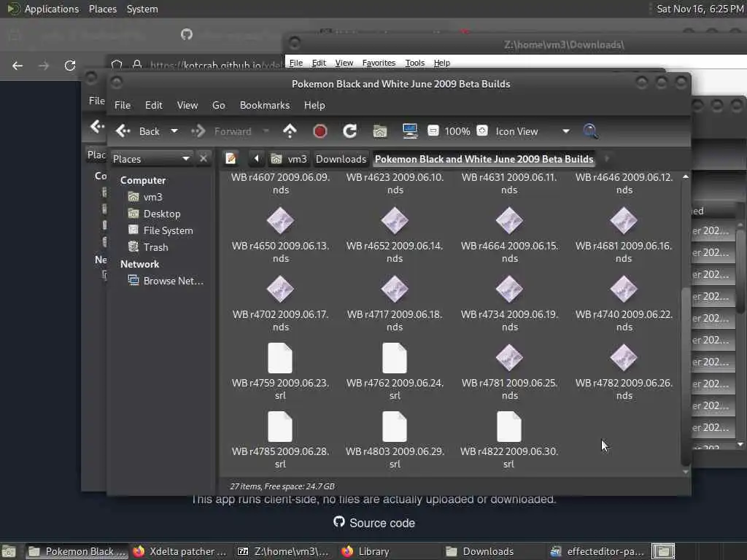747x560 pixels.
Task: Click the Search magnifier icon in toolbar
Action: point(590,131)
